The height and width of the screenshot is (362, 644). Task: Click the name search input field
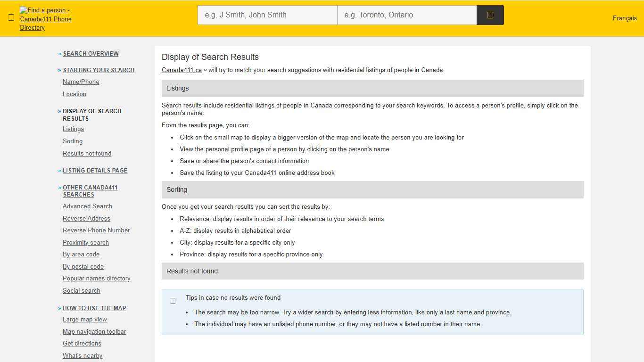coord(267,15)
